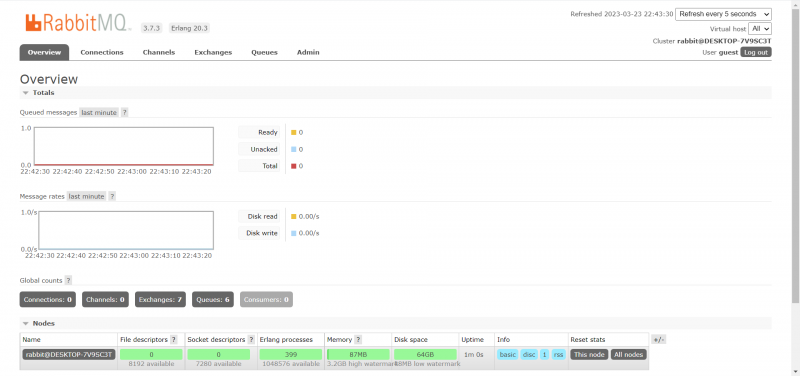This screenshot has width=800, height=376.
Task: Reset stats for All nodes
Action: point(629,355)
